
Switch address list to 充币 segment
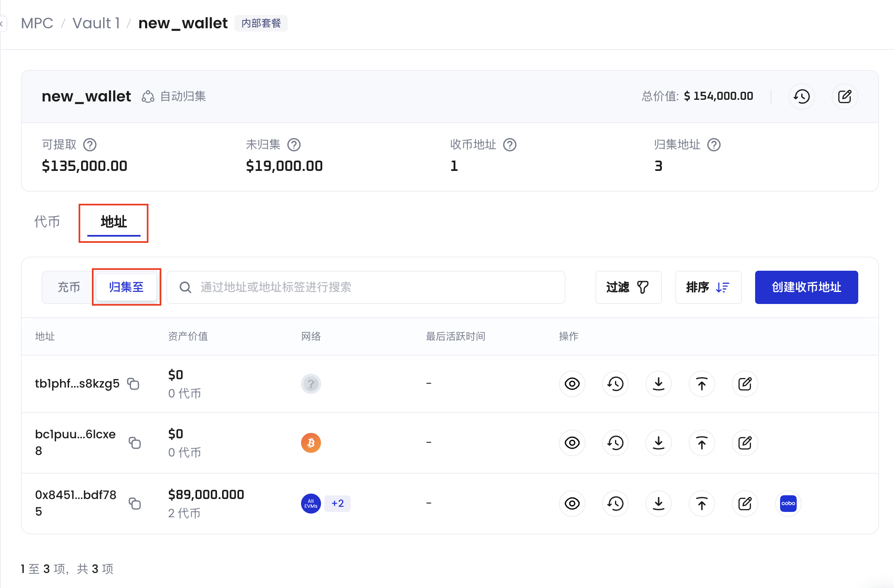tap(69, 287)
